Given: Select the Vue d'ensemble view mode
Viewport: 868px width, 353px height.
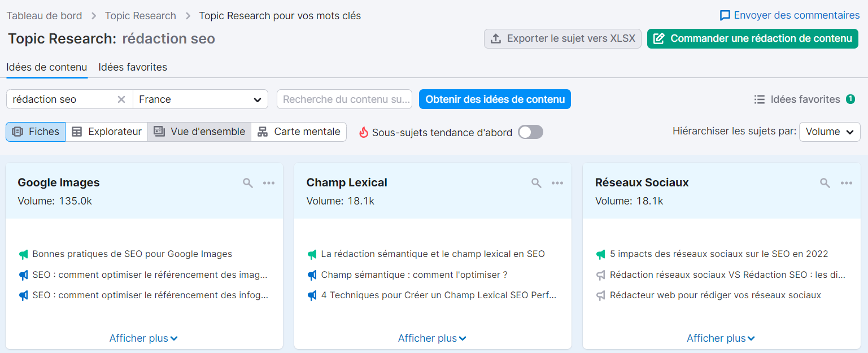Looking at the screenshot, I should [x=199, y=131].
